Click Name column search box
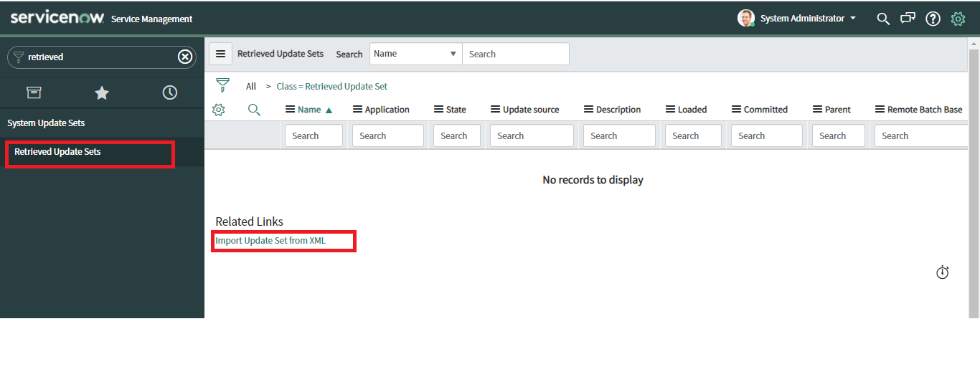The width and height of the screenshot is (980, 372). click(x=314, y=135)
